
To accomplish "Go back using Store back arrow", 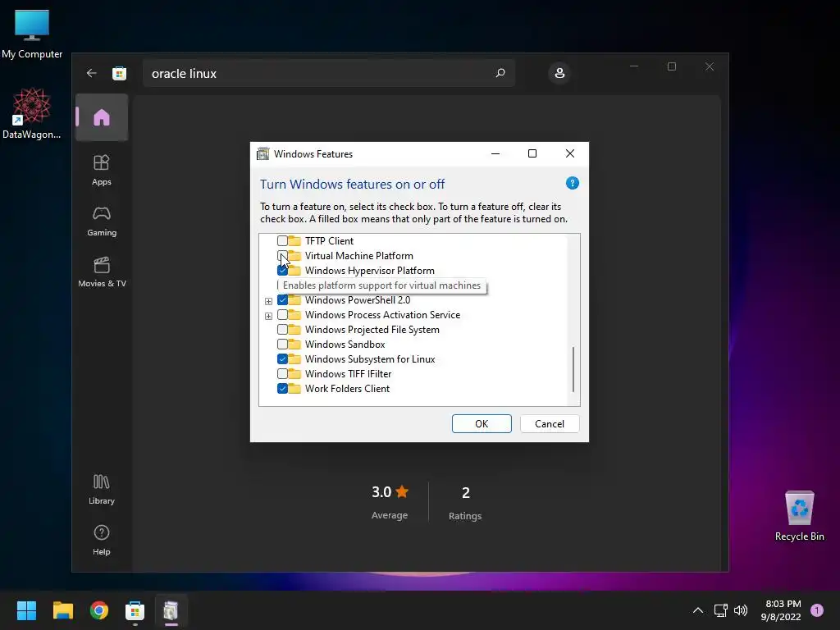I will [x=91, y=73].
